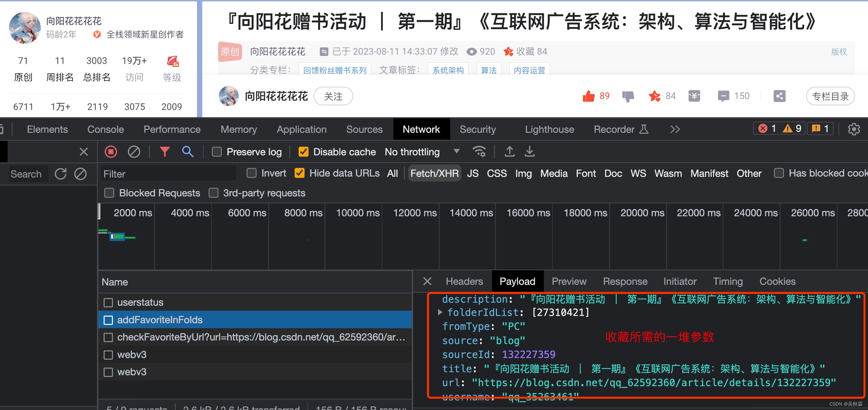Click the 内容运营 tag link
Screen dimensions: 868x410
click(529, 70)
